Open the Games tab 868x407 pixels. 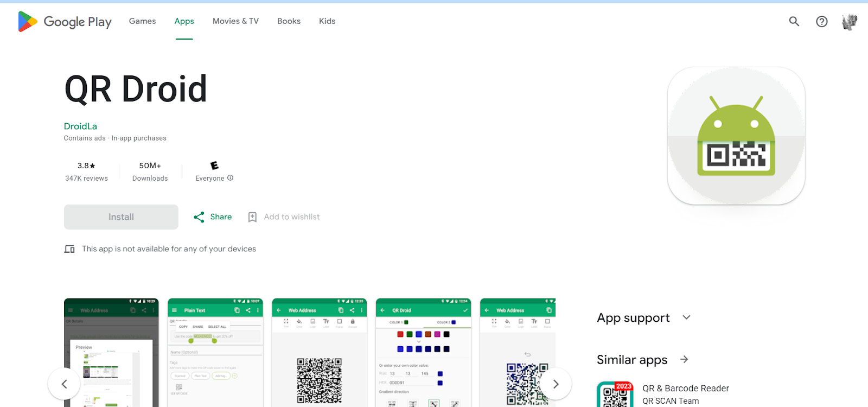click(142, 21)
